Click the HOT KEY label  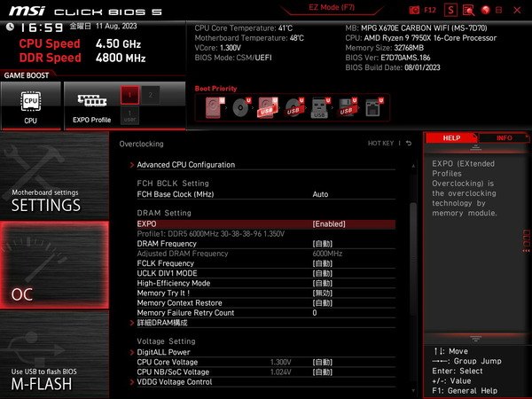point(380,143)
